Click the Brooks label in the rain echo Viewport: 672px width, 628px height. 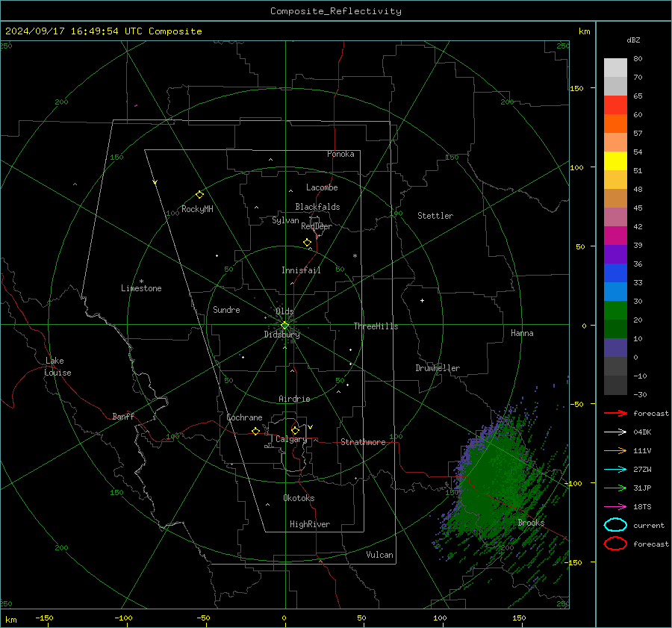pyautogui.click(x=531, y=523)
